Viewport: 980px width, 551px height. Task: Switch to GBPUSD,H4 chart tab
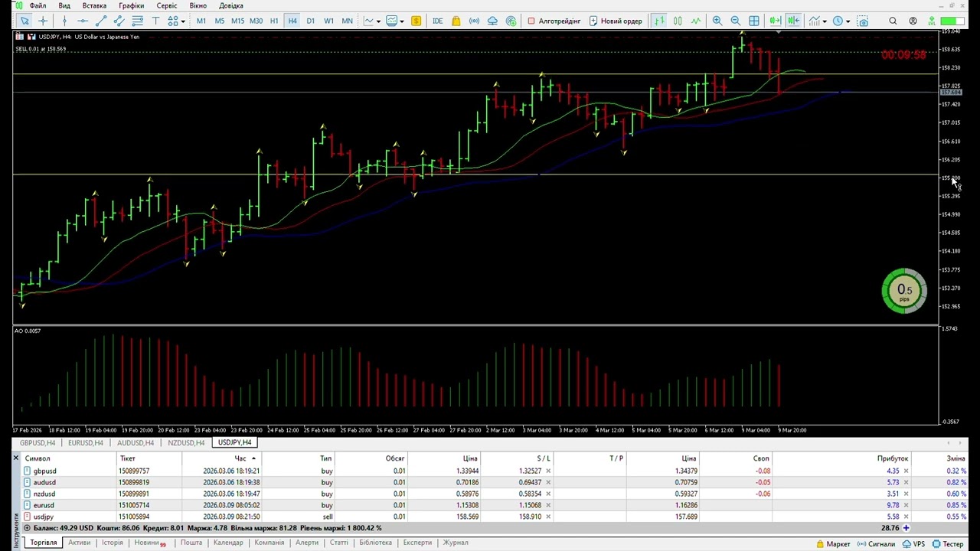click(x=38, y=442)
